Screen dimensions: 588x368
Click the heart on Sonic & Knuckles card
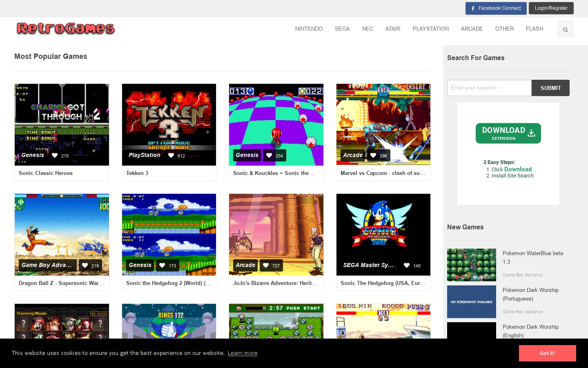click(269, 155)
